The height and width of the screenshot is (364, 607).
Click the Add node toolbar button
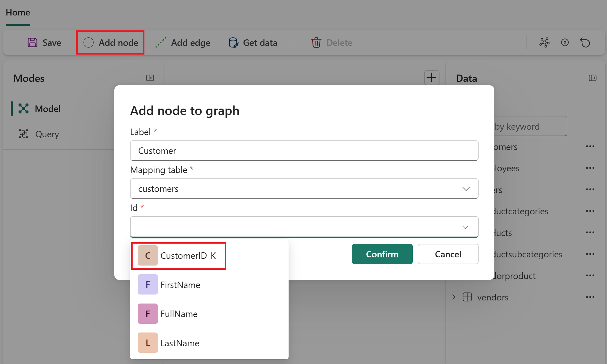pos(111,43)
